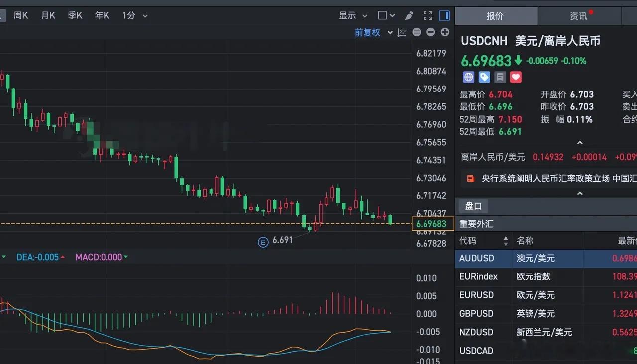Image resolution: width=637 pixels, height=364 pixels.
Task: Switch to 季K quarterly chart
Action: tap(75, 16)
